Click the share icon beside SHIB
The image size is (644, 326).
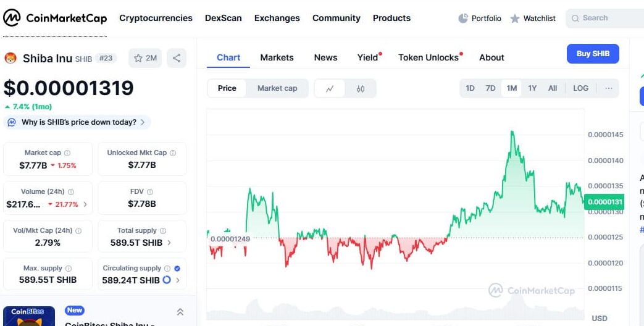(177, 58)
